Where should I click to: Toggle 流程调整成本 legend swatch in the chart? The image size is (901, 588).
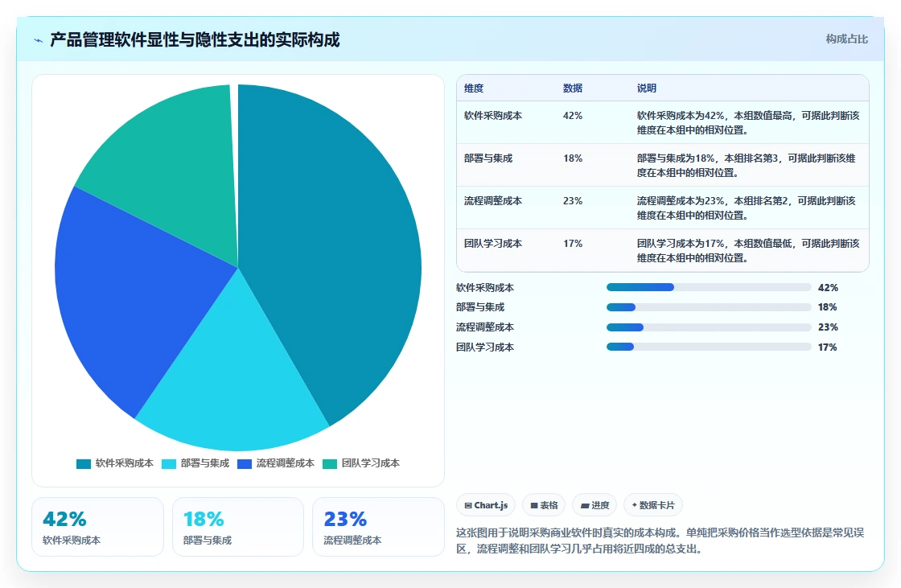245,464
